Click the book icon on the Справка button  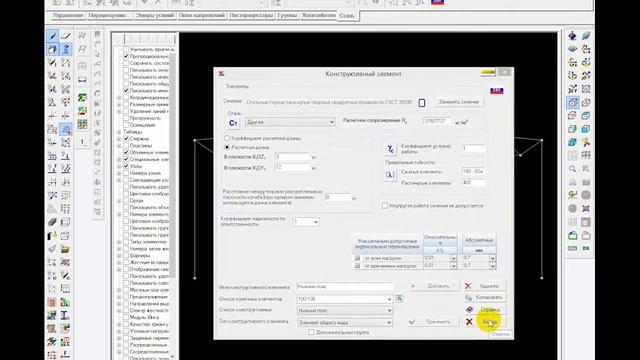469,310
